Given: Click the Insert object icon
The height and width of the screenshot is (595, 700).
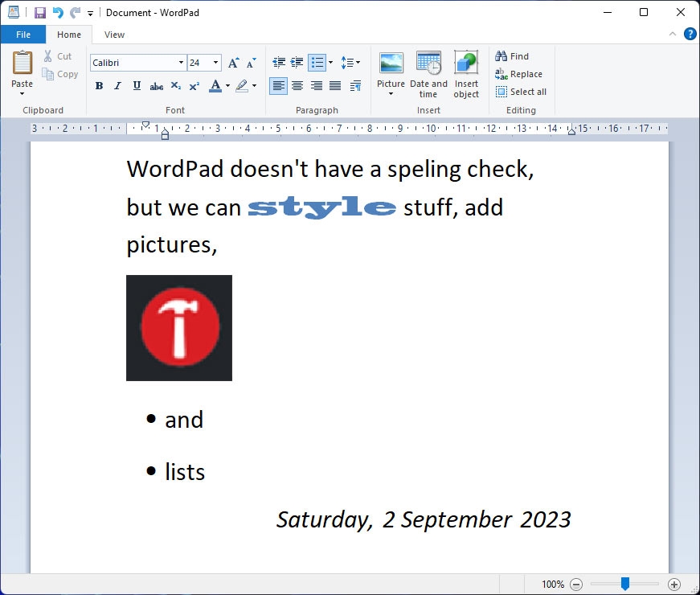Looking at the screenshot, I should click(x=466, y=64).
